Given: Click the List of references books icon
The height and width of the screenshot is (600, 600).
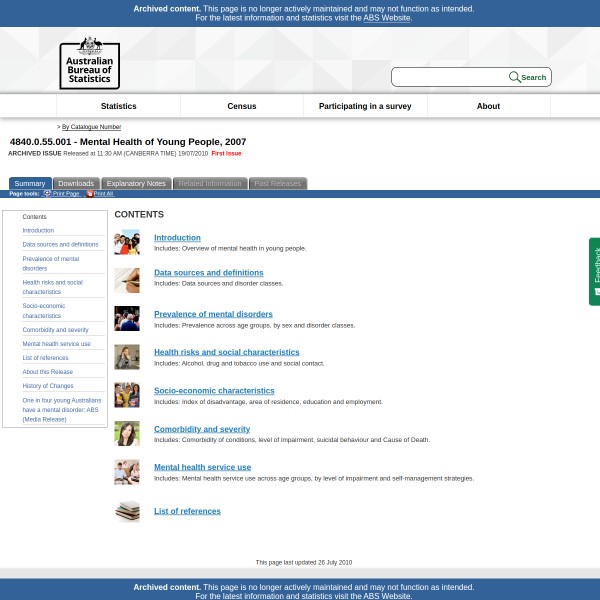Looking at the screenshot, I should (127, 511).
